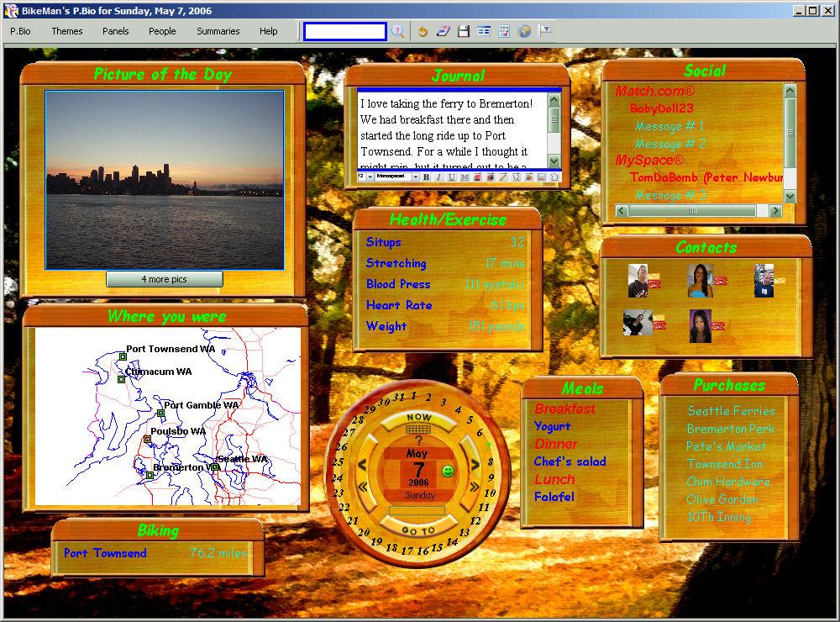Screen dimensions: 840x622
Task: Click the checklist icon in toolbar
Action: coord(504,31)
